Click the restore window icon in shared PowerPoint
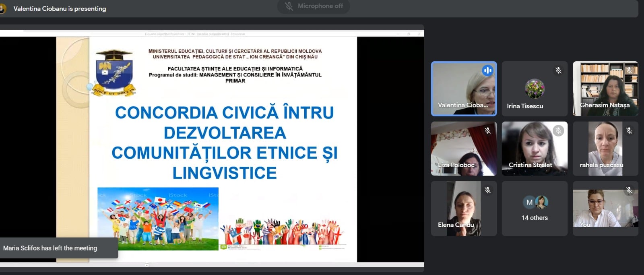The width and height of the screenshot is (644, 275). coord(409,34)
